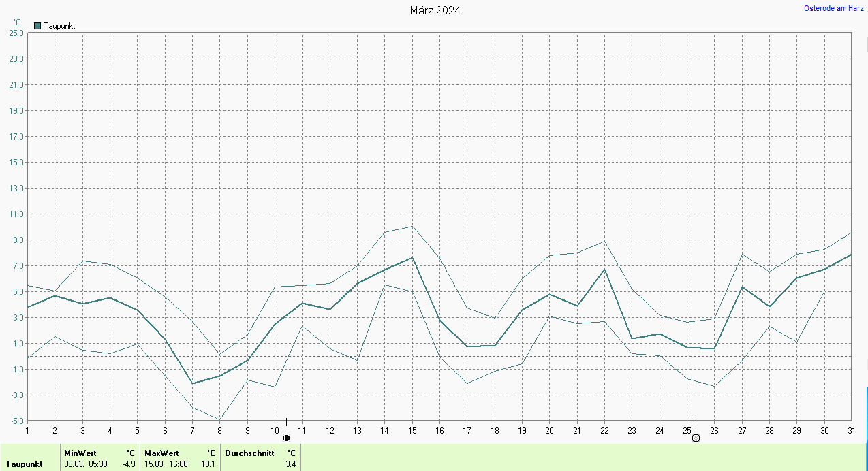Screen dimensions: 868x471
Task: Select the Durchschnitt column header
Action: 249,453
